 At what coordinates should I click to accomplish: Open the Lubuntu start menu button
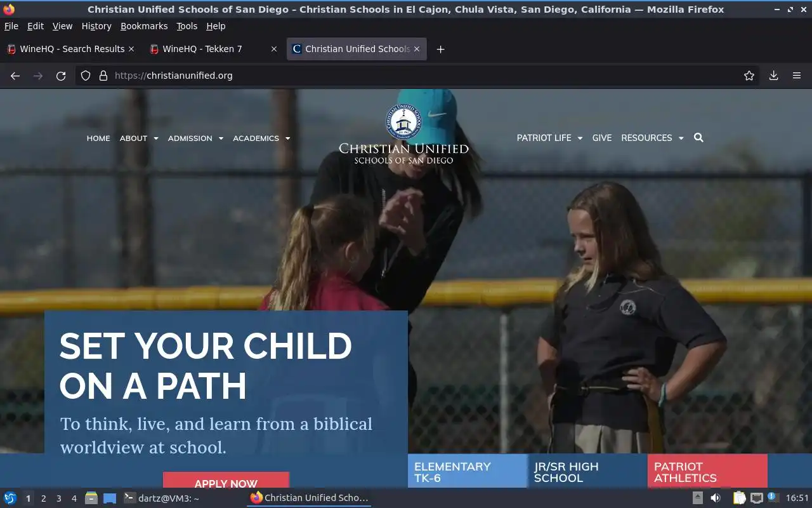[10, 498]
